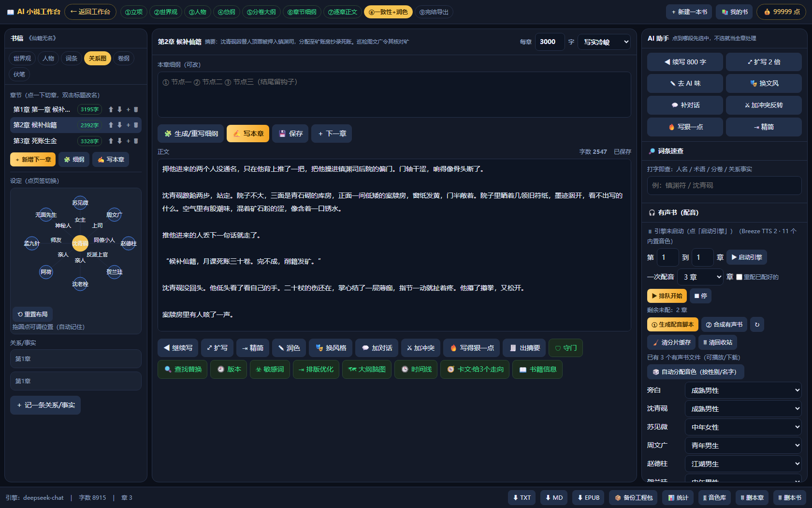Switch to the 伏笔 tab
Image resolution: width=812 pixels, height=508 pixels.
click(19, 74)
